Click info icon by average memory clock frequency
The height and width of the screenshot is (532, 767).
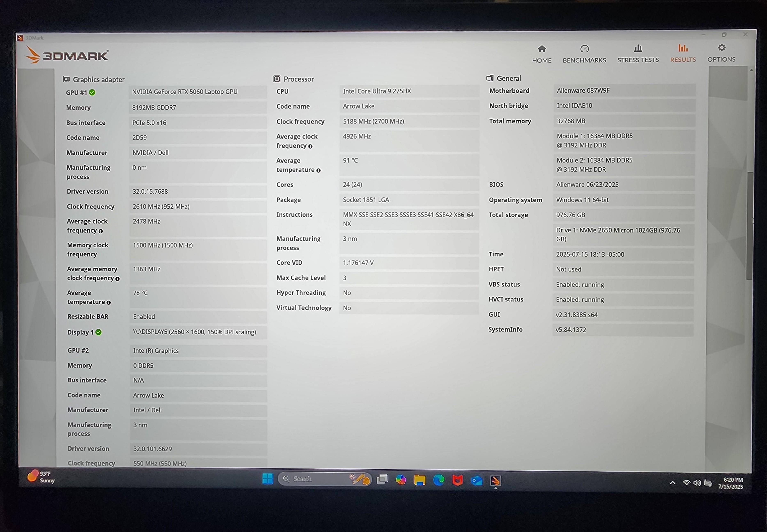[117, 279]
